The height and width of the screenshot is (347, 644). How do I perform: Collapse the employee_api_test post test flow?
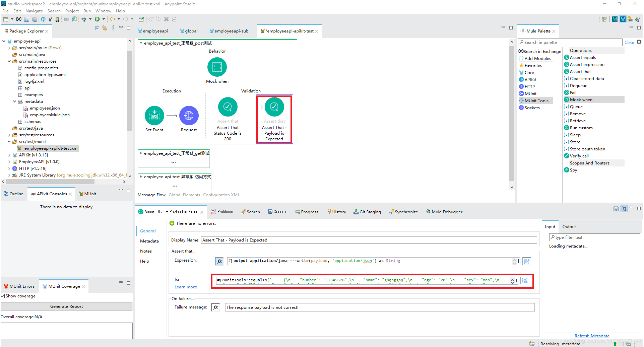[141, 43]
